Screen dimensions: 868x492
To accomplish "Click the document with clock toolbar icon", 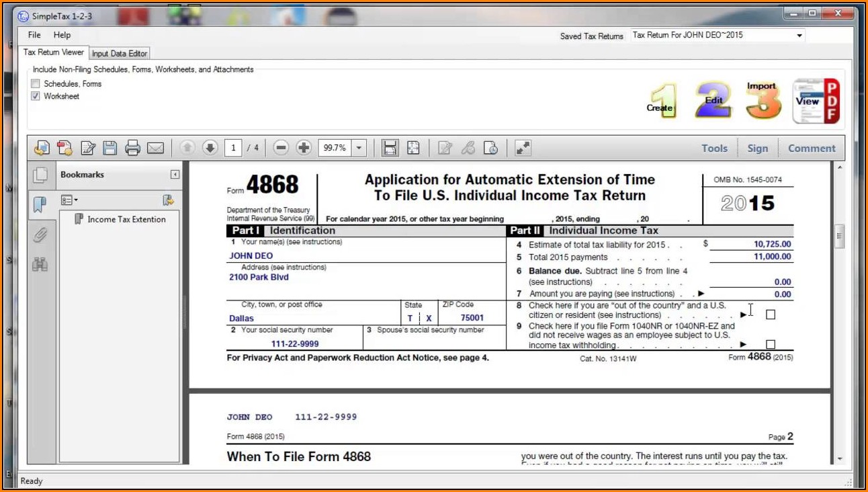I will tap(491, 148).
